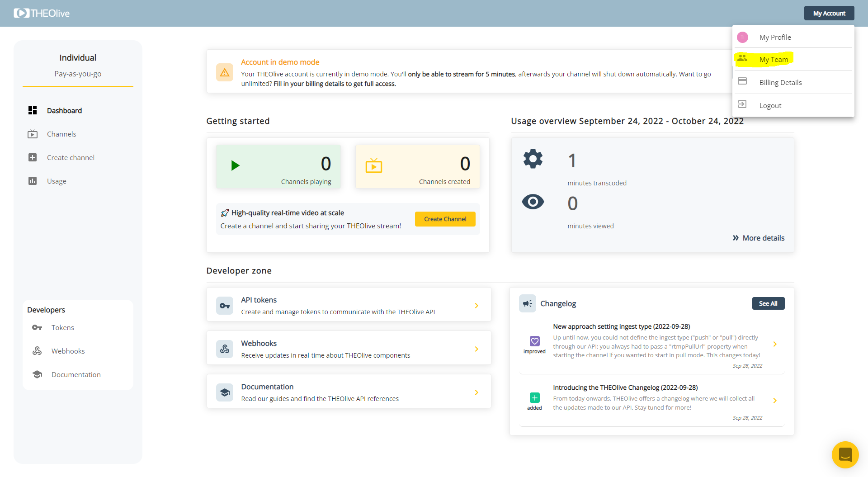Open the Documentation card chevron
868x477 pixels.
[x=476, y=392]
